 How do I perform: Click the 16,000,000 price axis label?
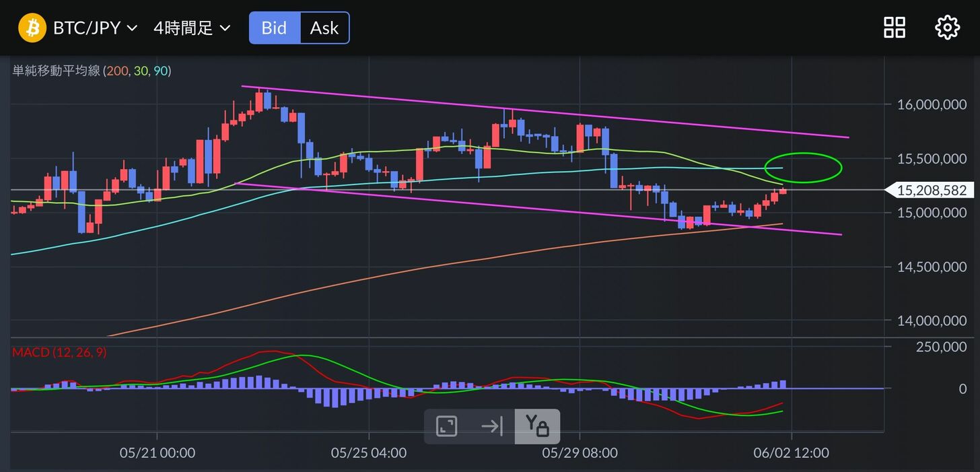tap(931, 104)
